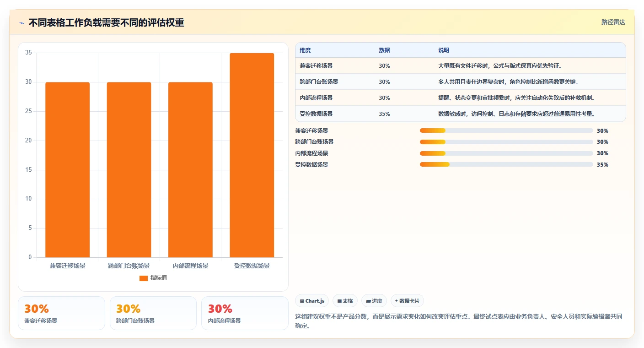Open the 兼容迁移场景 30% stat card
The width and height of the screenshot is (644, 348).
[x=61, y=313]
